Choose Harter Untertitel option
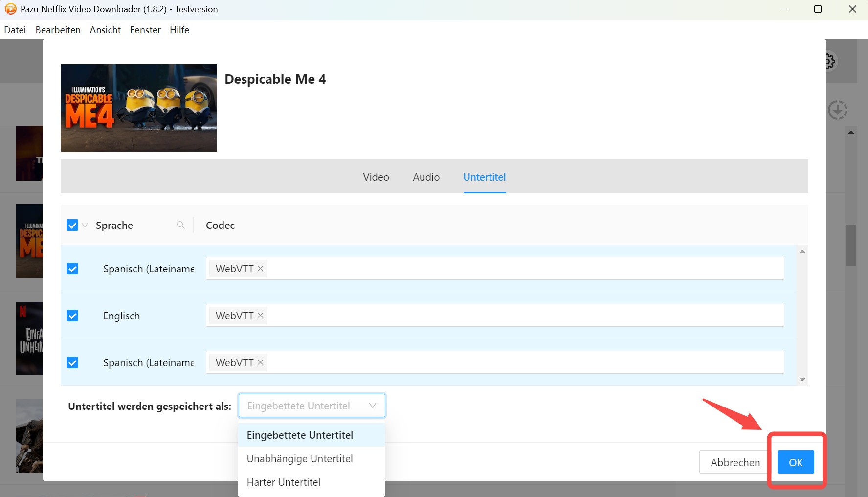The height and width of the screenshot is (497, 868). click(x=312, y=482)
